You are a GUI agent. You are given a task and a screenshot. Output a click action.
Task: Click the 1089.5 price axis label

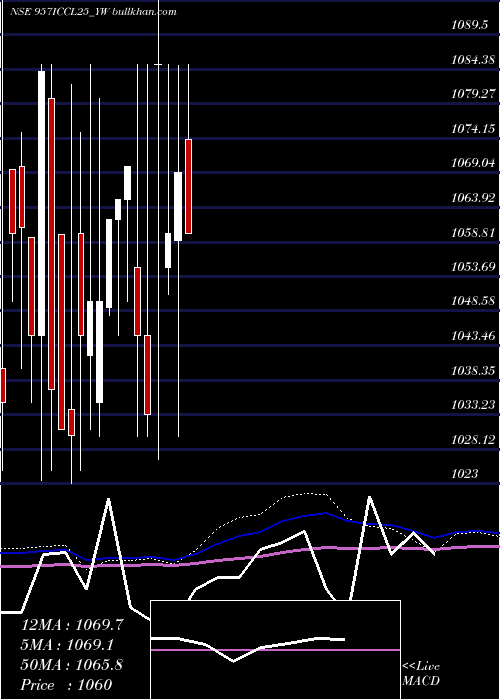click(x=469, y=25)
